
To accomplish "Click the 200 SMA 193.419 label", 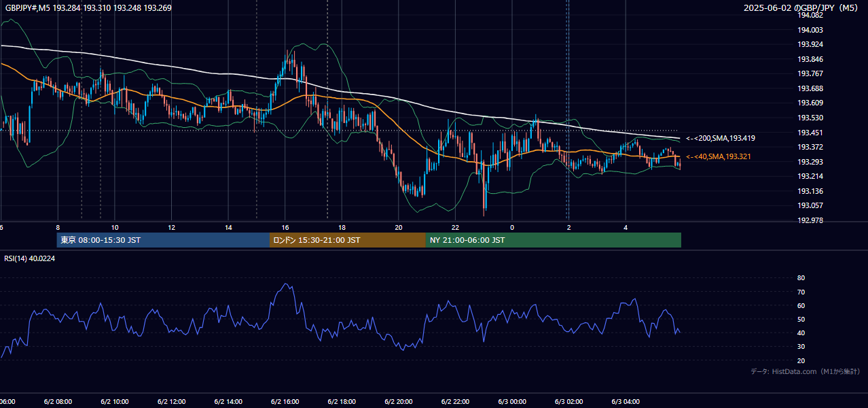I will pos(720,138).
